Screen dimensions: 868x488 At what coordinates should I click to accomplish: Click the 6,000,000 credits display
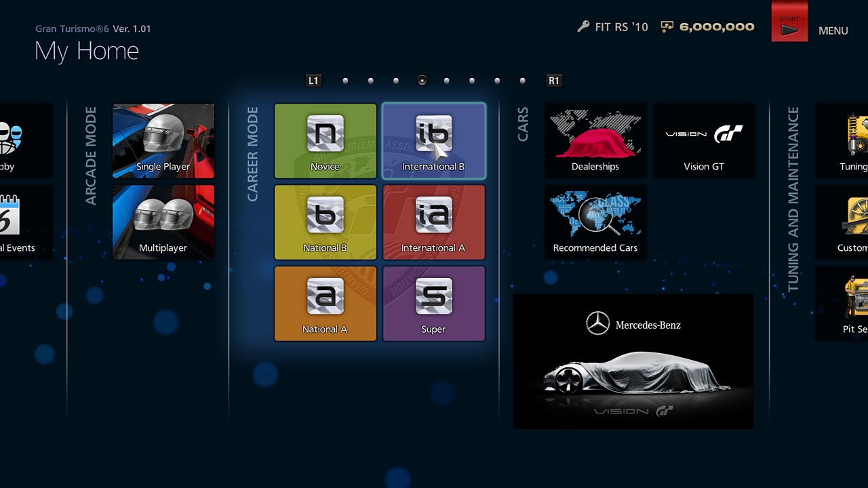(x=716, y=27)
